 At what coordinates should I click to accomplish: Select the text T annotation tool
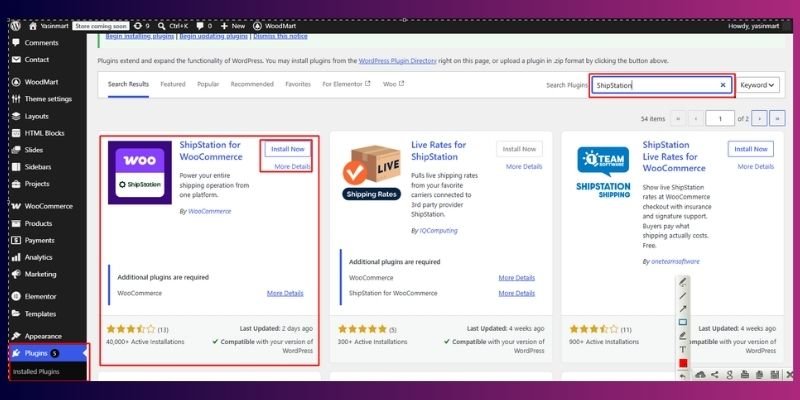tap(683, 349)
